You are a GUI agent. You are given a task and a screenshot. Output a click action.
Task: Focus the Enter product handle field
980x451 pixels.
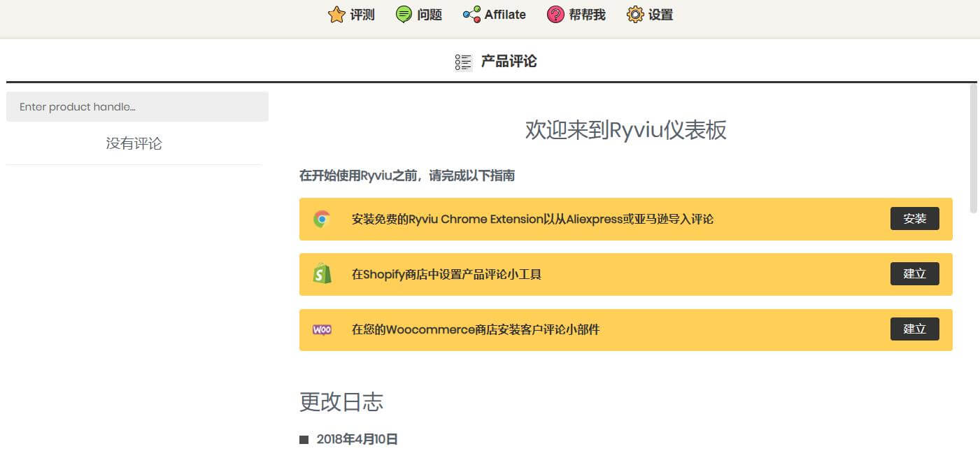pos(137,107)
